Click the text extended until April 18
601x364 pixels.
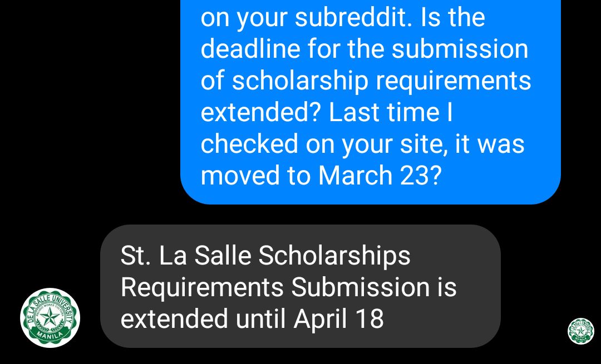tap(252, 318)
